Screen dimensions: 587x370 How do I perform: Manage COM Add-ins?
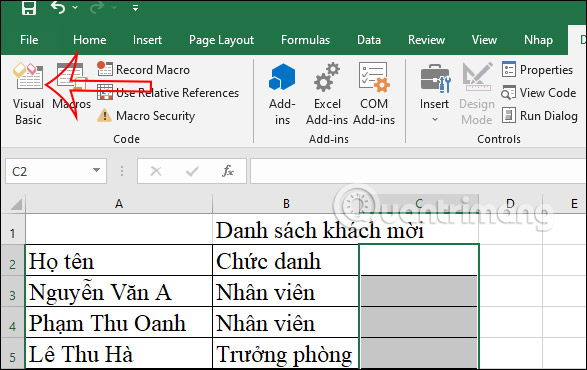pos(374,94)
